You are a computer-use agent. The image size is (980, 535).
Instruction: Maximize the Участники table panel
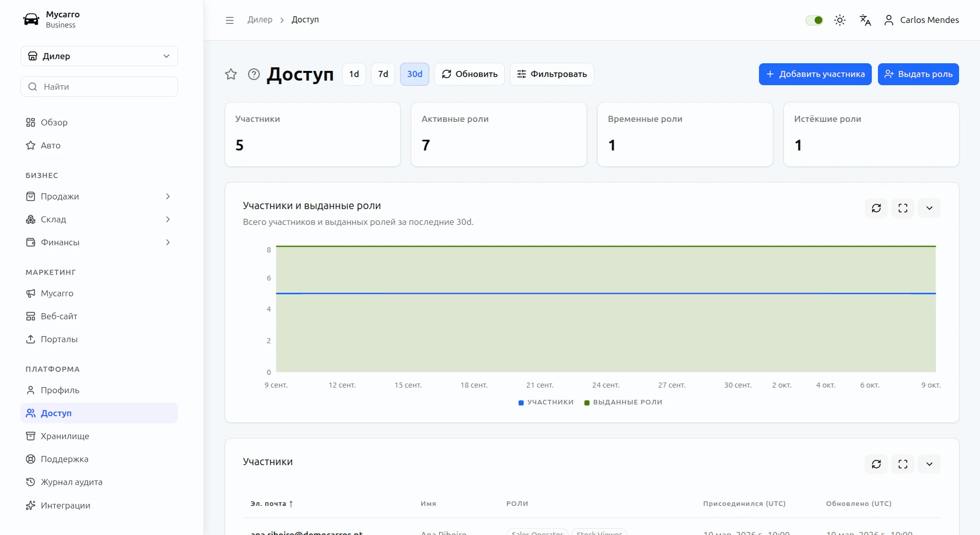(x=903, y=464)
